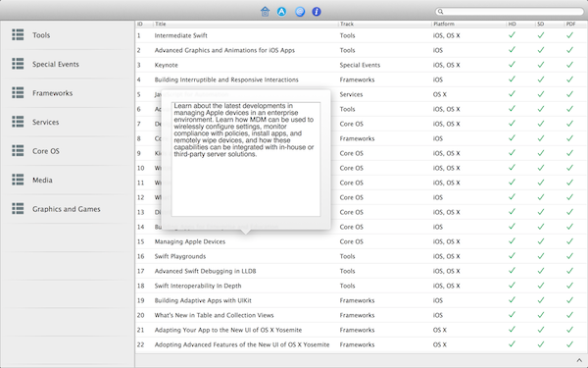Sort by the Platform column header
Viewport: 588px width, 368px height.
pyautogui.click(x=444, y=24)
